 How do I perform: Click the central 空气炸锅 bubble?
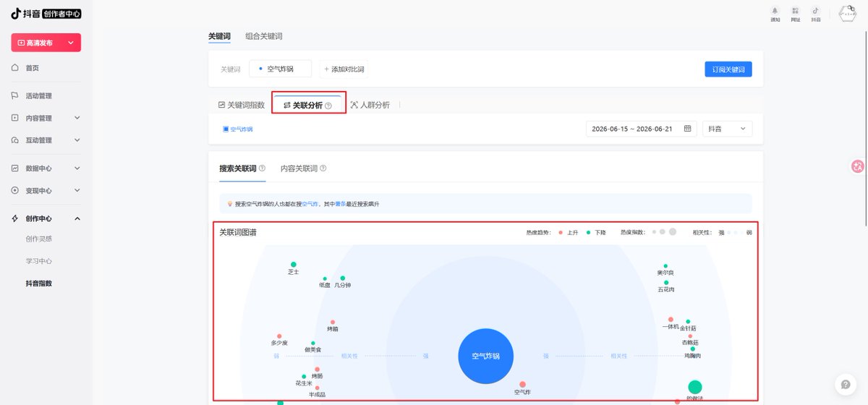pos(485,356)
